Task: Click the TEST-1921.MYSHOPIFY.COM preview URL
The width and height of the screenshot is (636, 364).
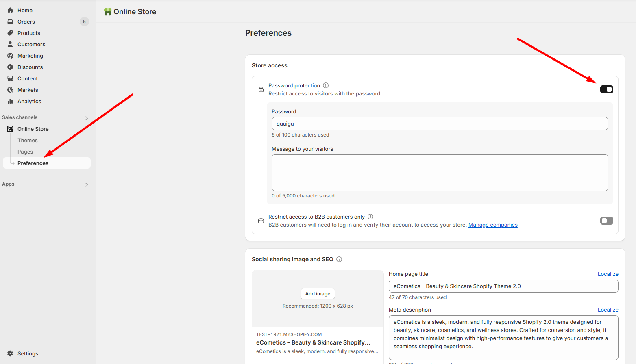Action: pyautogui.click(x=289, y=334)
